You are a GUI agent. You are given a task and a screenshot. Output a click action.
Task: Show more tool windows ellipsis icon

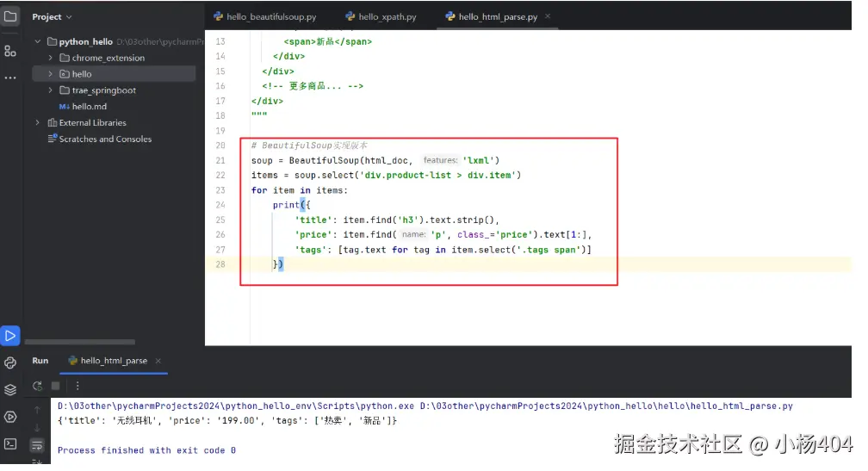(x=10, y=78)
